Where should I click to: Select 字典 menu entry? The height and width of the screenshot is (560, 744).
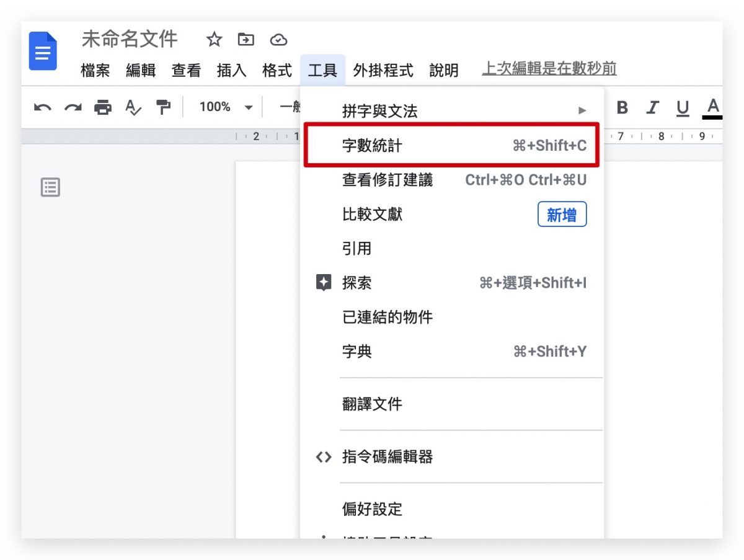[452, 352]
